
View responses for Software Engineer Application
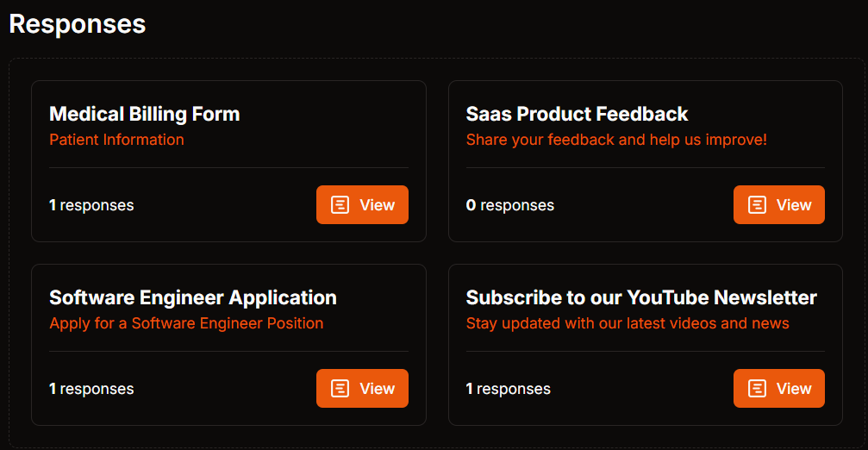pyautogui.click(x=362, y=389)
